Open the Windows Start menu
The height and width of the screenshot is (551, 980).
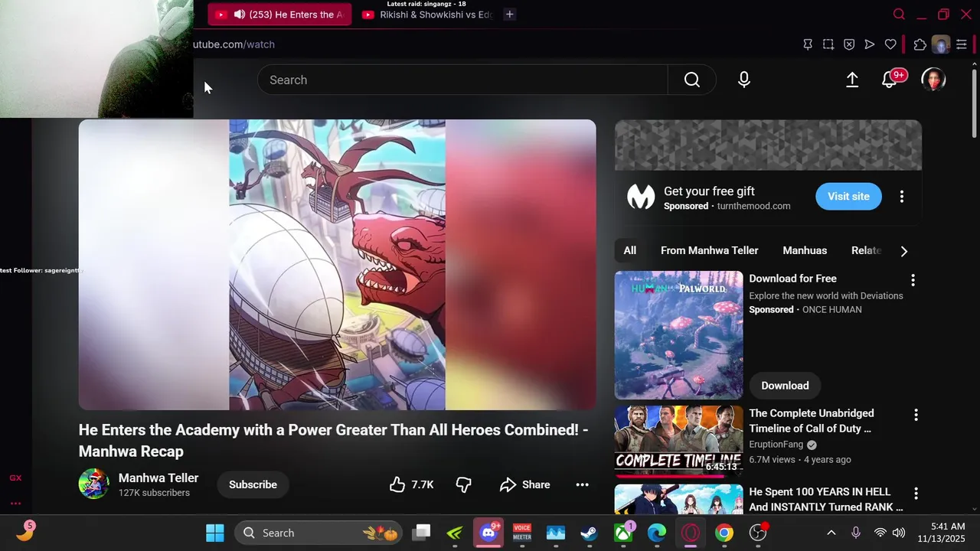pos(215,533)
